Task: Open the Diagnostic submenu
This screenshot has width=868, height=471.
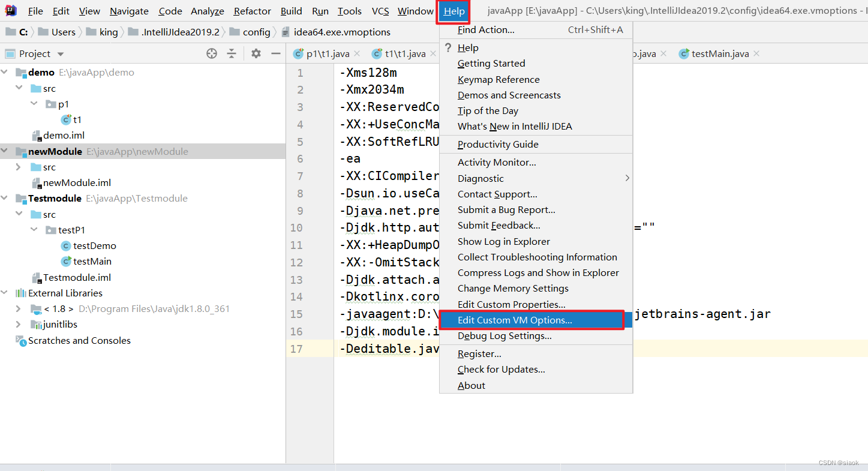Action: point(536,178)
